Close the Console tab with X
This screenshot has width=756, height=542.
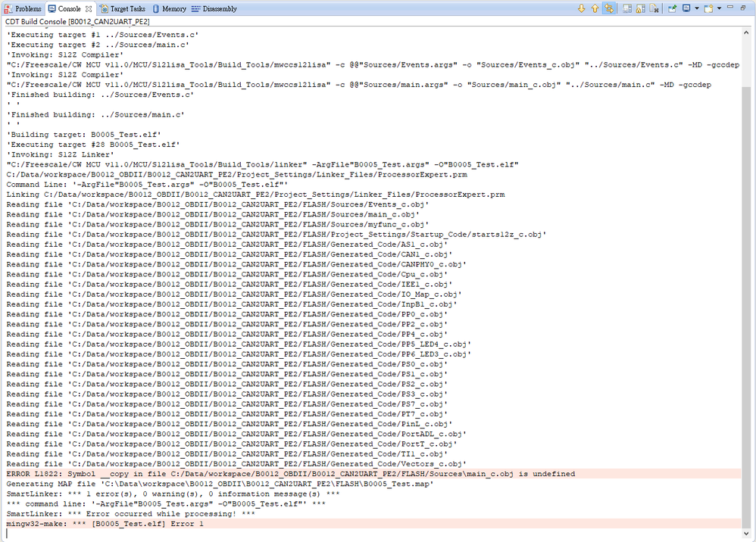tap(89, 8)
